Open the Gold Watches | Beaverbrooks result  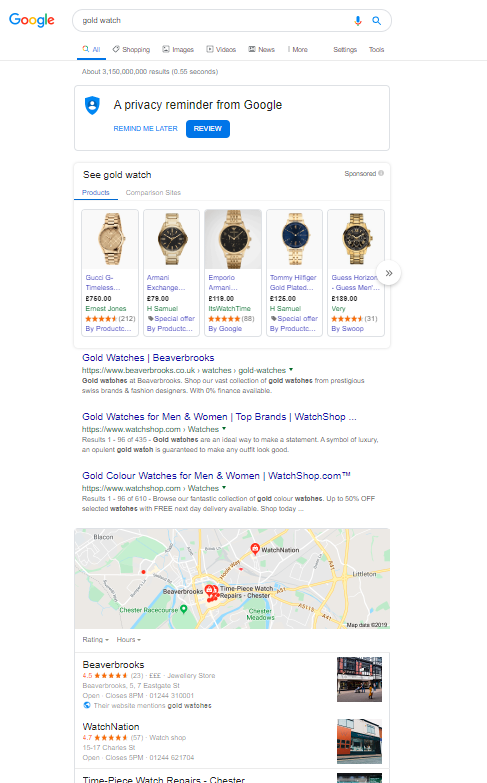tap(148, 358)
